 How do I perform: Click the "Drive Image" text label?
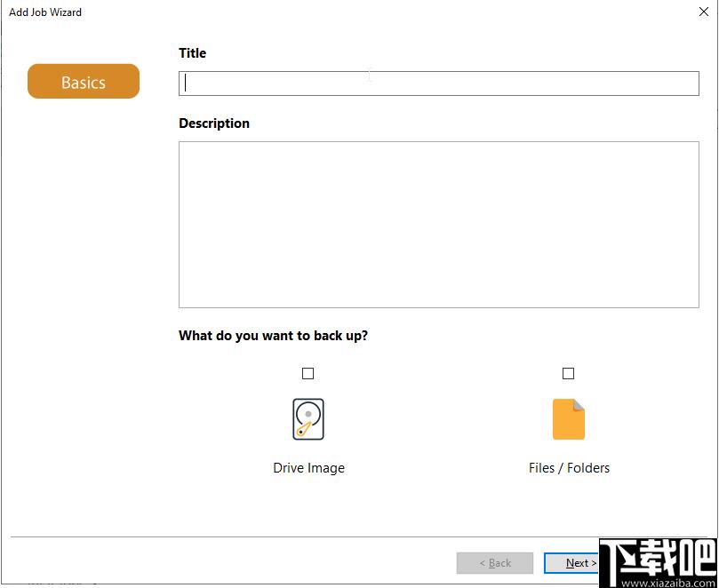click(x=308, y=468)
